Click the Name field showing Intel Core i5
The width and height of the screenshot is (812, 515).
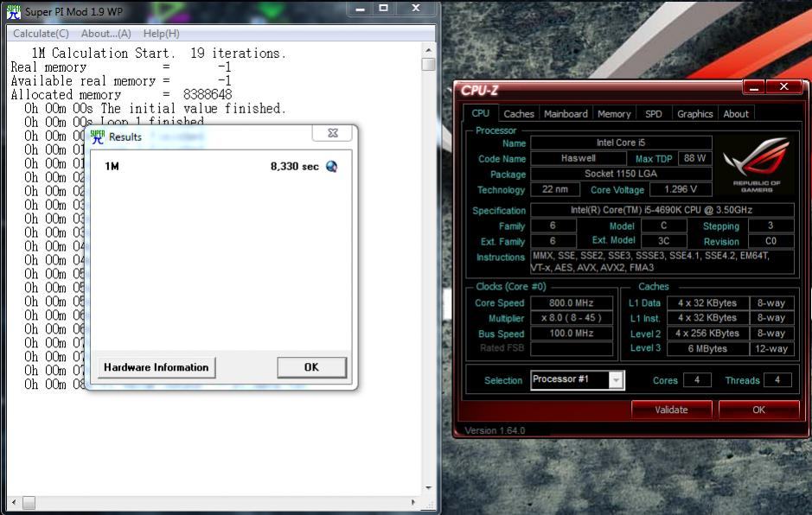coord(621,143)
